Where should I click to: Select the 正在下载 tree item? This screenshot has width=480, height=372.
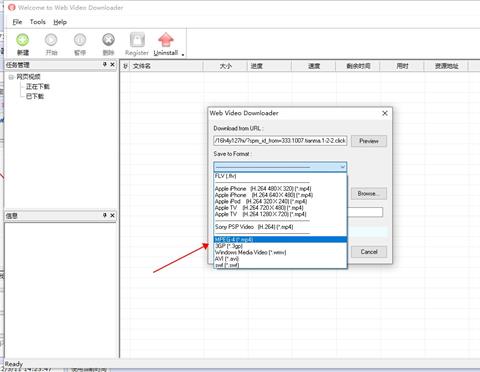pyautogui.click(x=38, y=87)
